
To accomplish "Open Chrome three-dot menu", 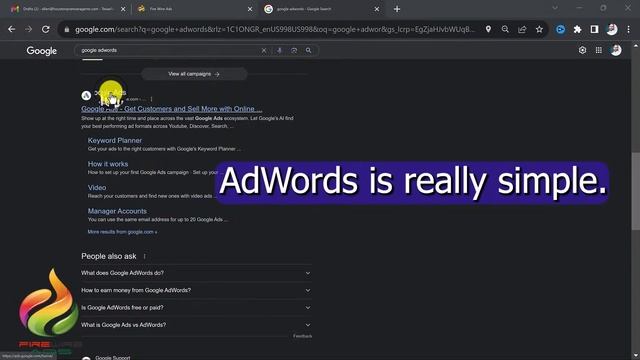I will [x=629, y=29].
